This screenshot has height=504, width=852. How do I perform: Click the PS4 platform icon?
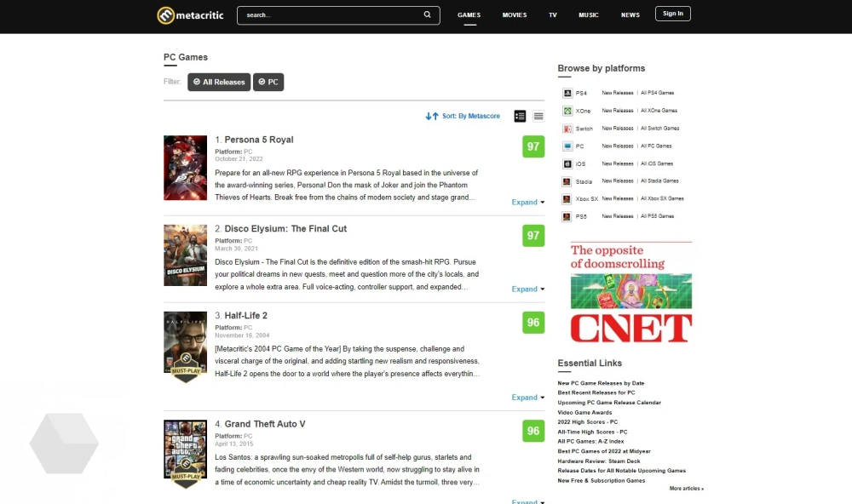(x=567, y=93)
